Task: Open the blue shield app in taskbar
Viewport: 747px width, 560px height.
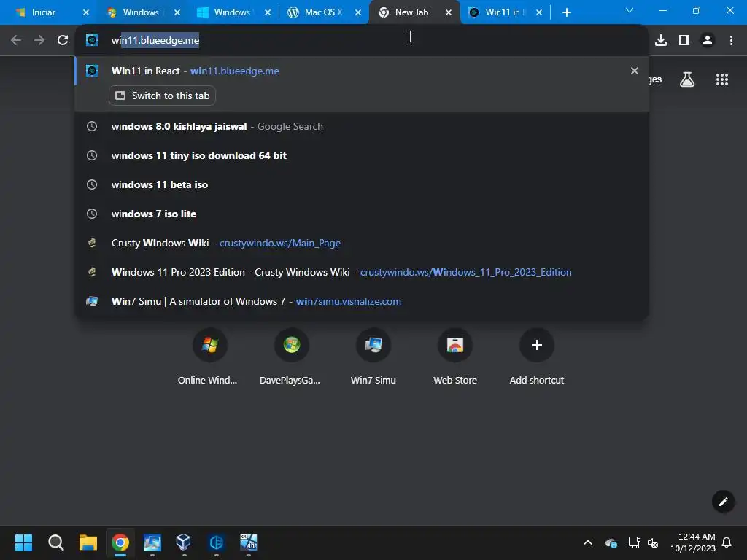Action: [x=216, y=542]
